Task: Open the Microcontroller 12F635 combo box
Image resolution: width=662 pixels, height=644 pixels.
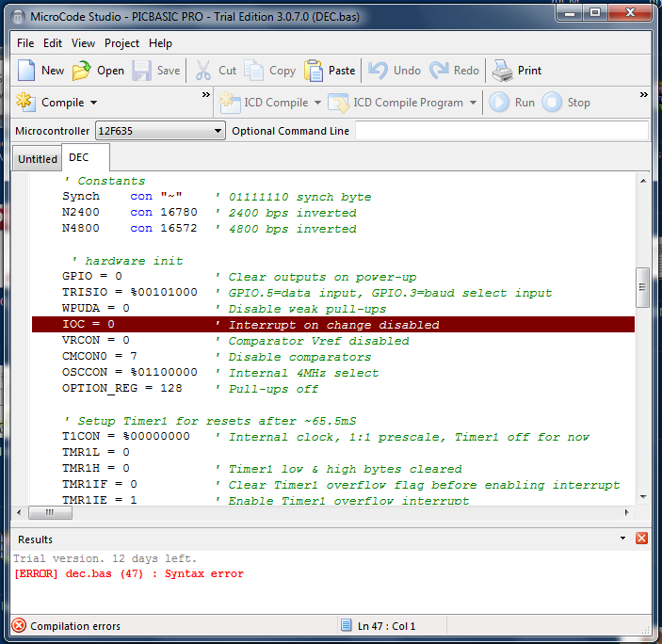Action: point(159,131)
